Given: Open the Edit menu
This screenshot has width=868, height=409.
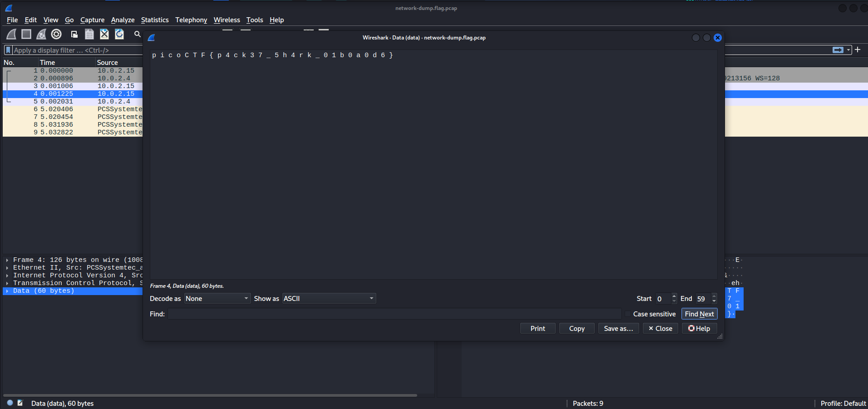Looking at the screenshot, I should [x=30, y=20].
